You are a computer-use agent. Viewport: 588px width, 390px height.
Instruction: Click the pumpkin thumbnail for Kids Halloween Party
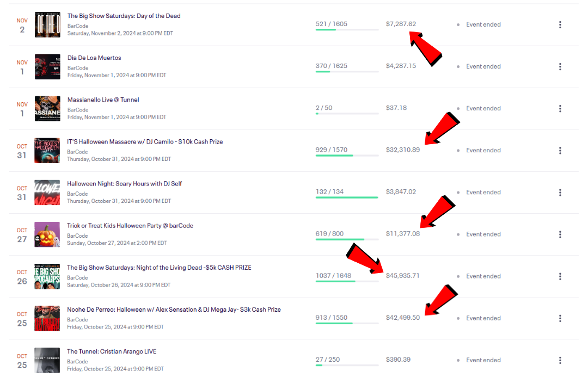coord(47,234)
